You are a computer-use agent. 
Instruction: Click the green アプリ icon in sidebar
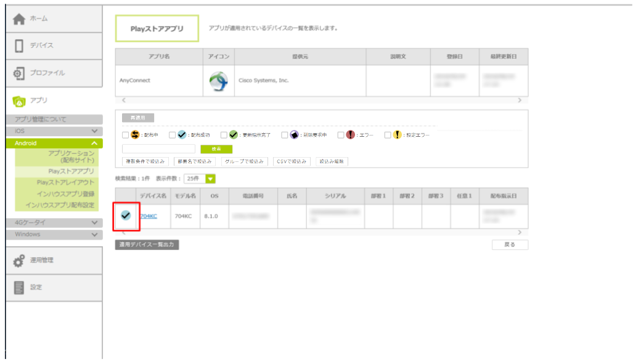tap(19, 100)
